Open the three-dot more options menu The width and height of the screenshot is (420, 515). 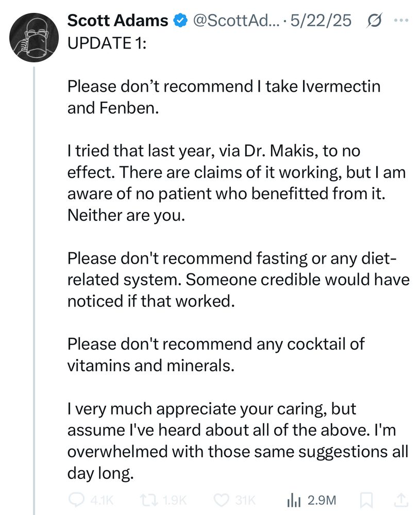click(x=400, y=21)
